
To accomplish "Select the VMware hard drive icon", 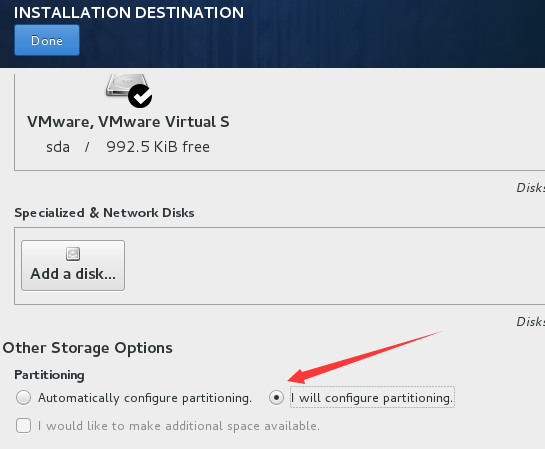I will [x=127, y=85].
